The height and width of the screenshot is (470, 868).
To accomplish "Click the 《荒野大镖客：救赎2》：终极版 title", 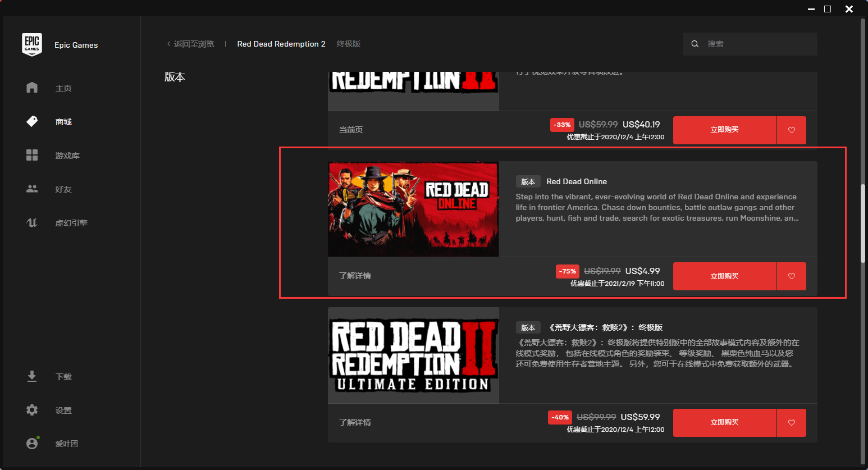I will (605, 327).
